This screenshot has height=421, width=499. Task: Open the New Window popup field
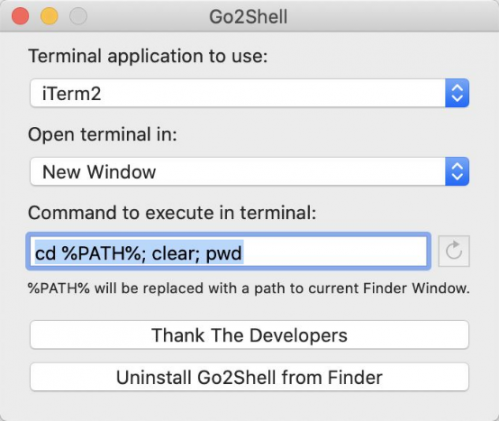[249, 172]
